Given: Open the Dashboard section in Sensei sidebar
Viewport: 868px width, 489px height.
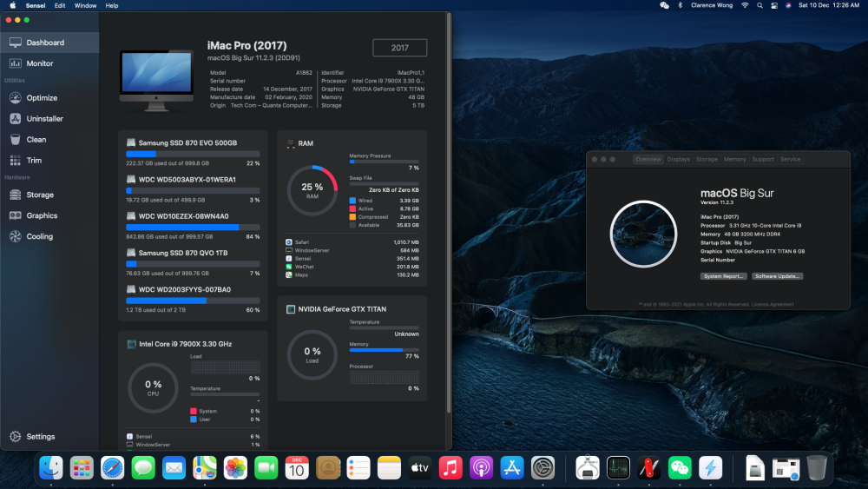Looking at the screenshot, I should click(49, 43).
